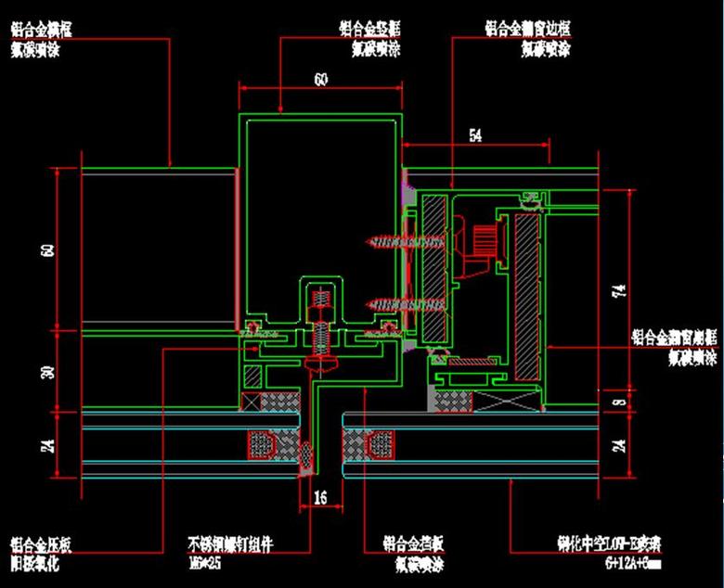Select the 铝合金挡板 annotation text

(411, 544)
